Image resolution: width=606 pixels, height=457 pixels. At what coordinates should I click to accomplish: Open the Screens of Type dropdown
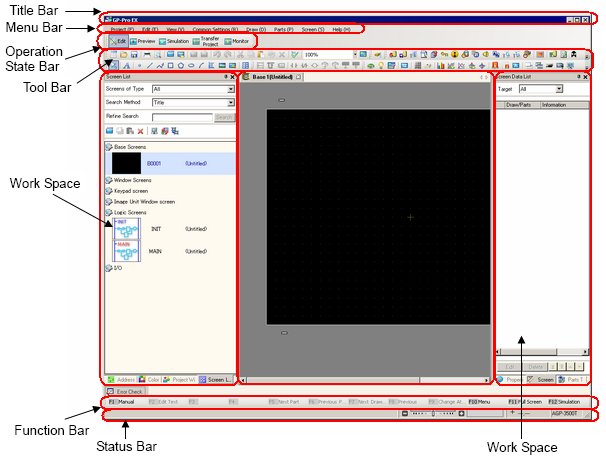point(230,89)
